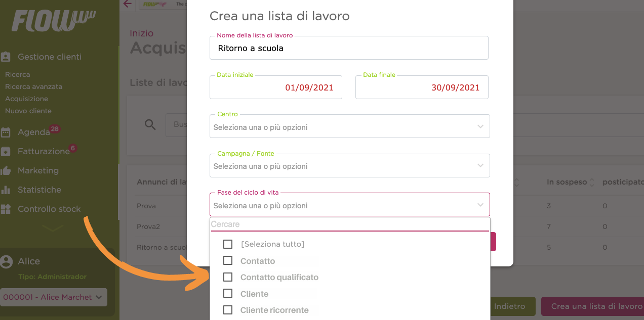Viewport: 644px width, 320px height.
Task: Click the Indietro button
Action: click(x=509, y=306)
